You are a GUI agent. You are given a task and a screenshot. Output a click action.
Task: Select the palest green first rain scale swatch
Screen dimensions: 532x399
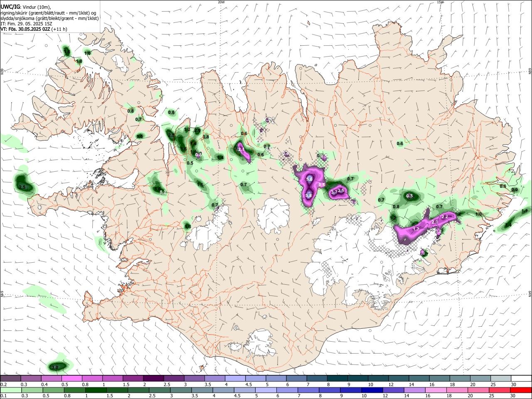tap(11, 390)
